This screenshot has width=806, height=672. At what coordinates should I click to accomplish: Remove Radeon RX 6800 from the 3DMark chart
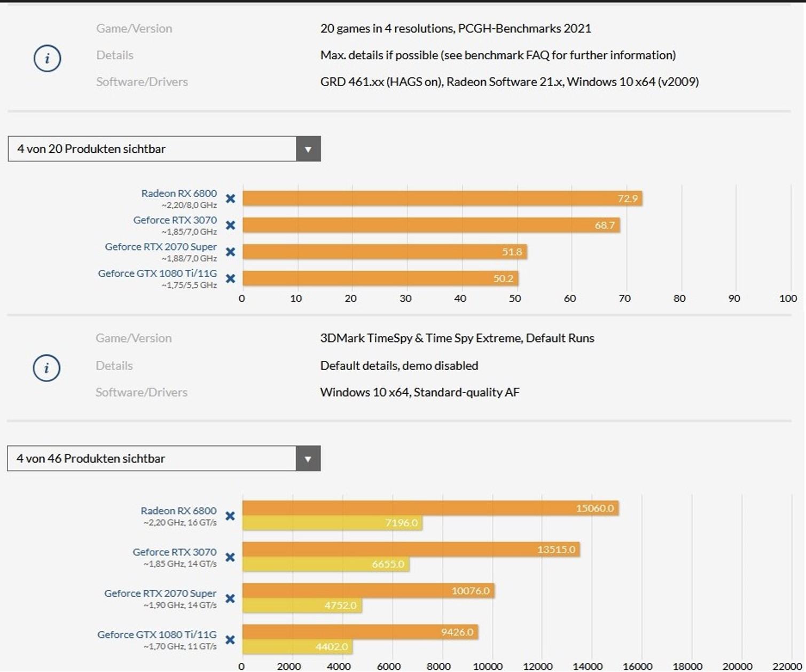click(230, 516)
